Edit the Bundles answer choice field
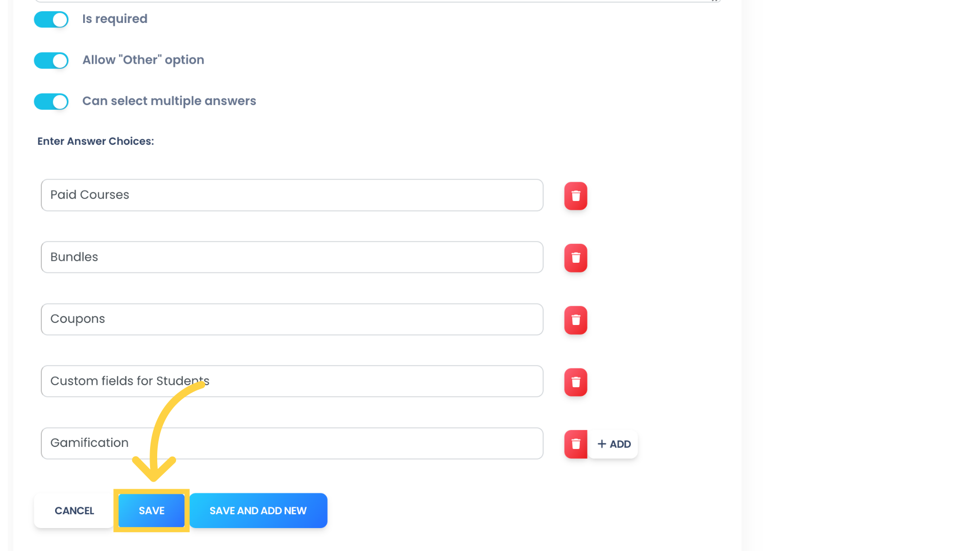The height and width of the screenshot is (551, 980). tap(292, 257)
